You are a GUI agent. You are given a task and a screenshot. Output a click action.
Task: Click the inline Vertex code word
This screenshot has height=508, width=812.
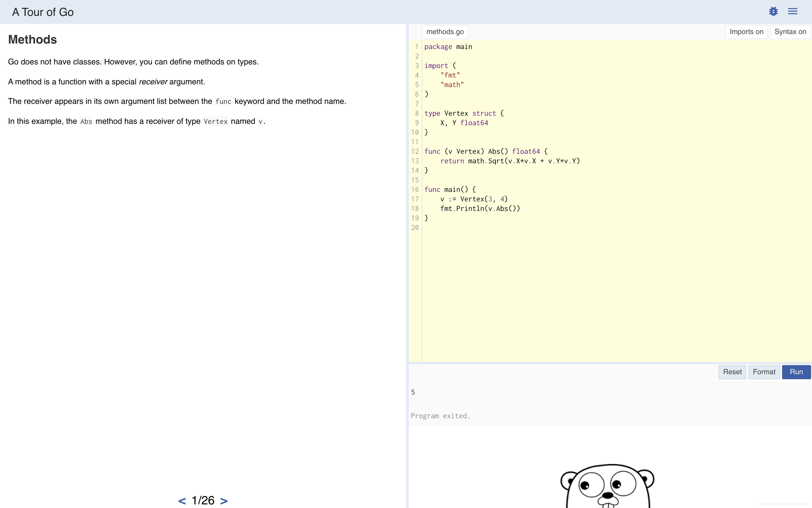click(215, 121)
